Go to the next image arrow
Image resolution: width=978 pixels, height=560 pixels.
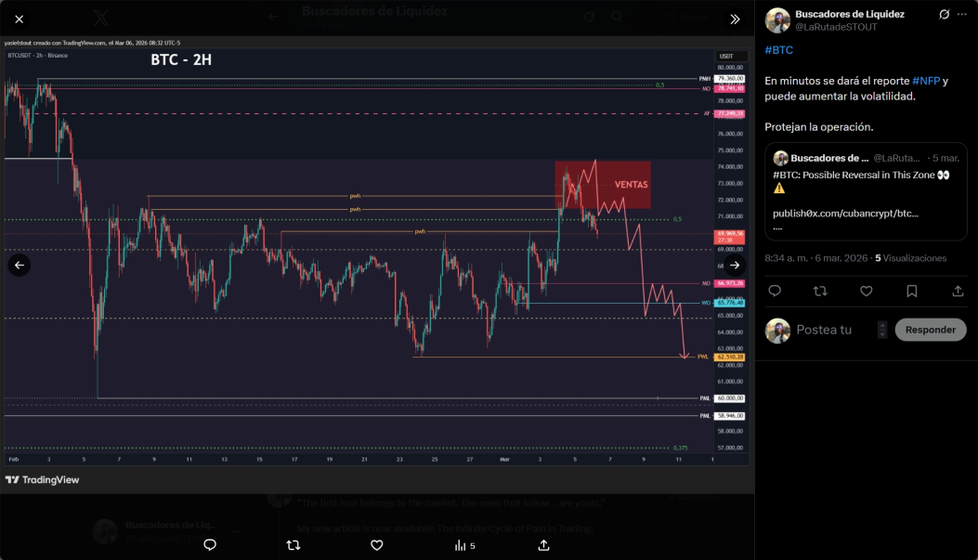735,265
